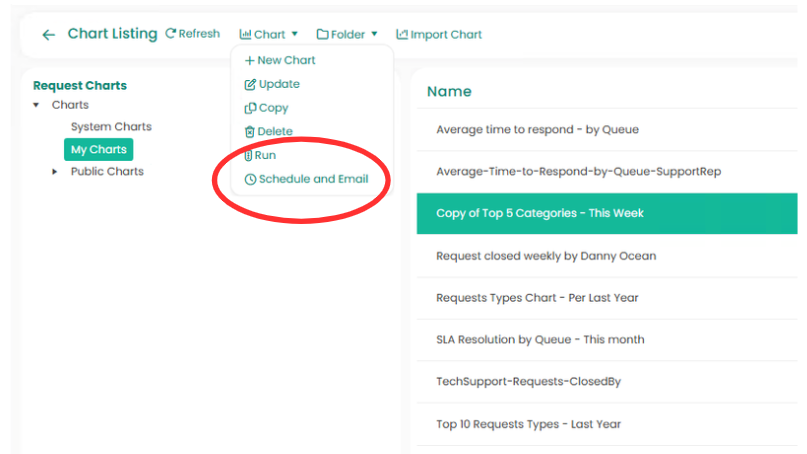807x454 pixels.
Task: Open the Chart dropdown menu
Action: coord(269,35)
